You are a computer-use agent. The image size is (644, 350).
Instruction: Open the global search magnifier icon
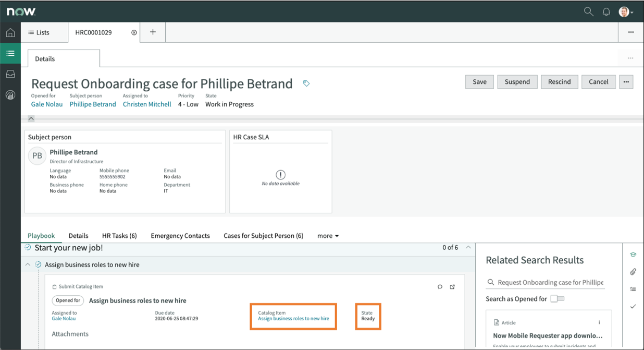point(588,11)
